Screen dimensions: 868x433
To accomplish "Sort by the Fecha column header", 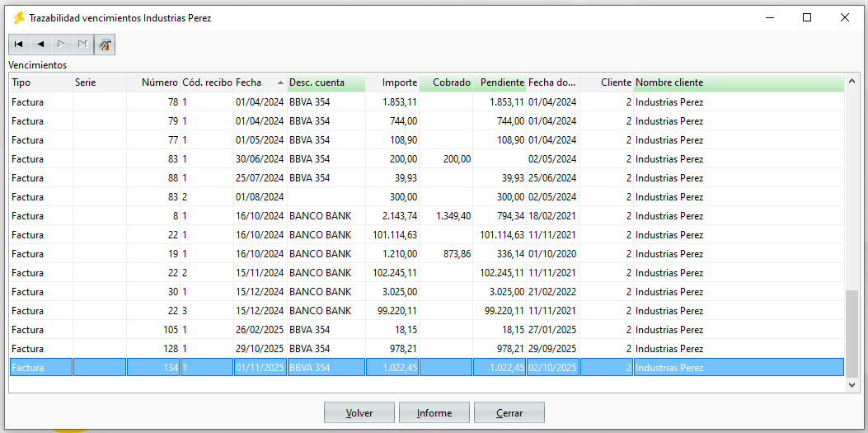I will tap(260, 82).
